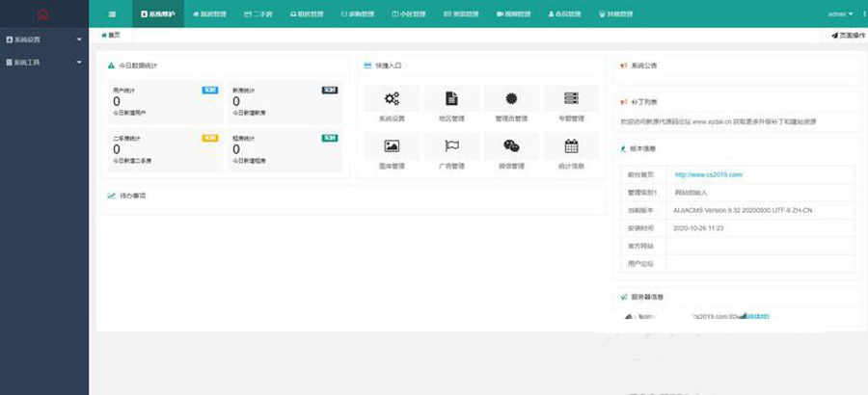
Task: Open 地区管理 document shortcut icon
Action: [x=451, y=98]
